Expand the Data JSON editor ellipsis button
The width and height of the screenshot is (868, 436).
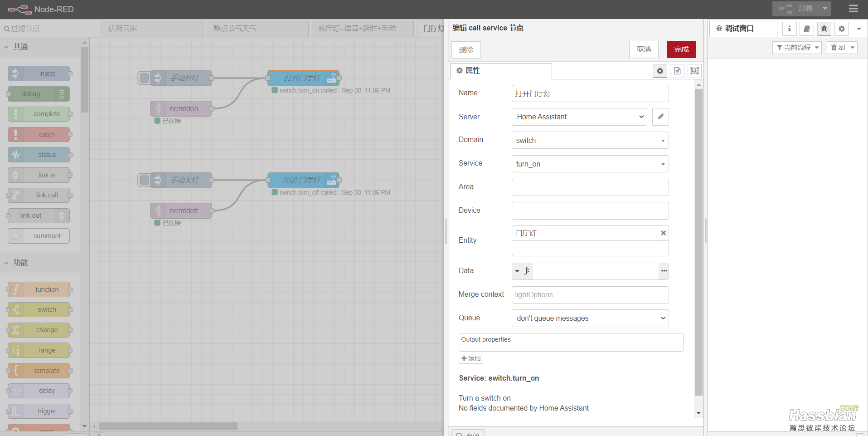click(664, 271)
